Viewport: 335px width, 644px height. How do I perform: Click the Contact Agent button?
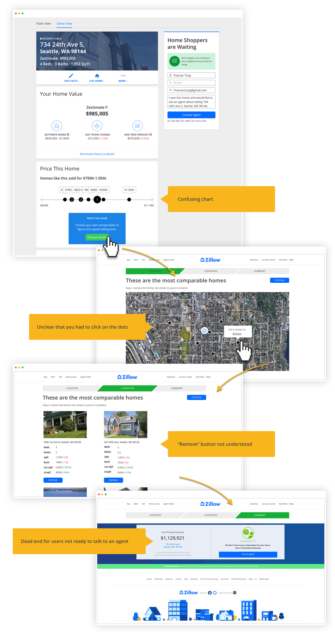click(191, 115)
